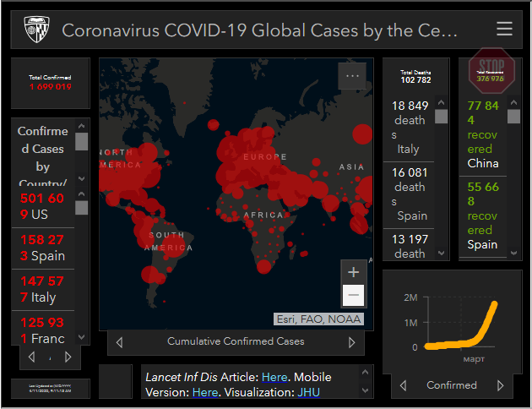This screenshot has height=409, width=532.
Task: Select the Spain row with 158 273 cases
Action: [43, 248]
